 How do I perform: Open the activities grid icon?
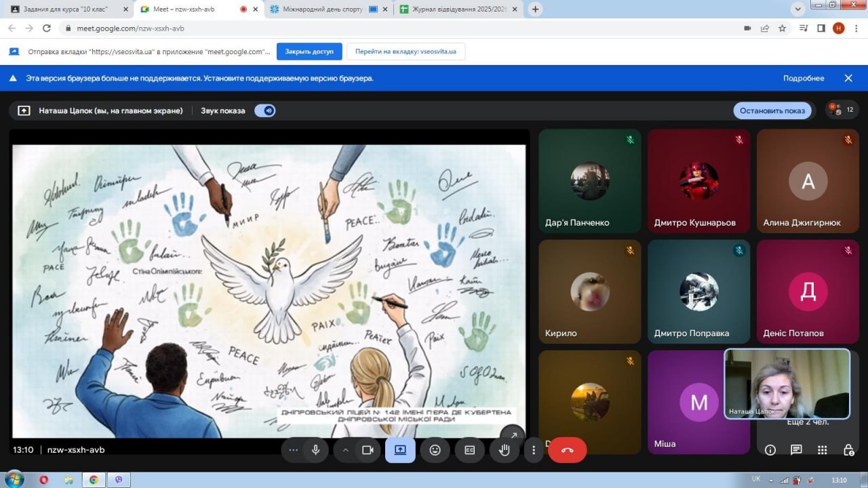[x=822, y=450]
